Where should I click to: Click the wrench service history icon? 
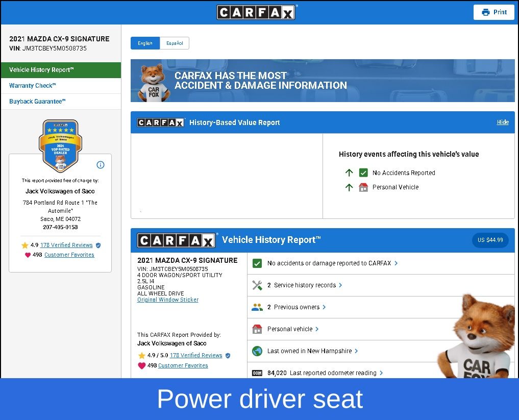click(x=257, y=285)
